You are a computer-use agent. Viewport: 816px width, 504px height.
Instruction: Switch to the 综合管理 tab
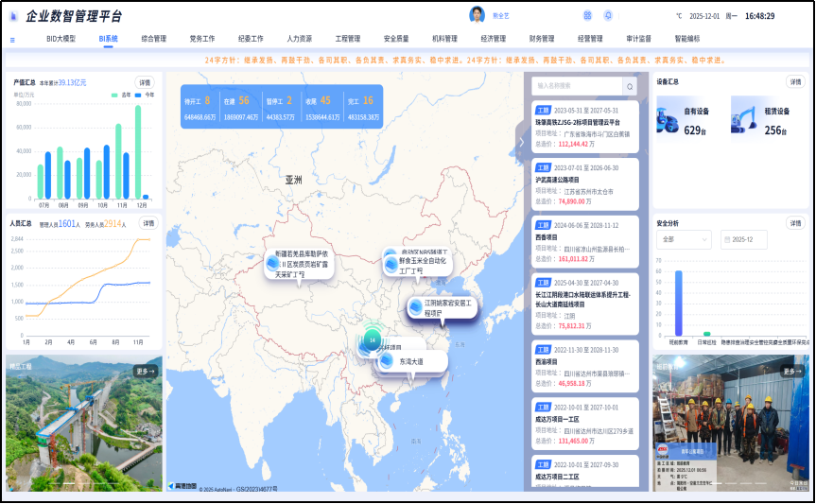point(153,39)
